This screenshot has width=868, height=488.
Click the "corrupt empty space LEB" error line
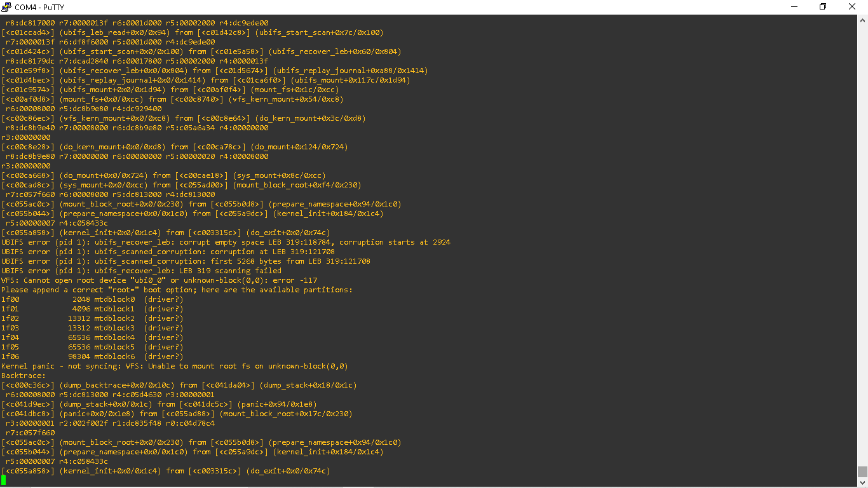[226, 242]
